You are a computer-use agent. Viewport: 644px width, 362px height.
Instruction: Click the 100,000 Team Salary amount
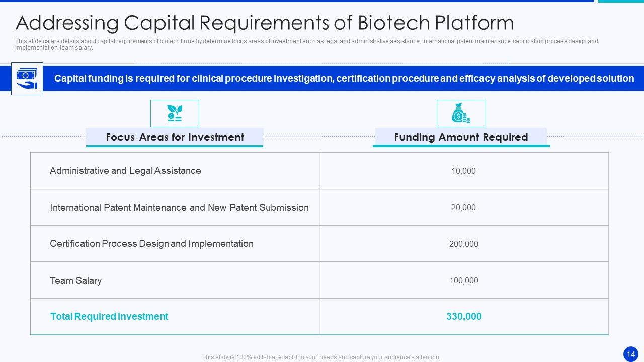pos(463,280)
